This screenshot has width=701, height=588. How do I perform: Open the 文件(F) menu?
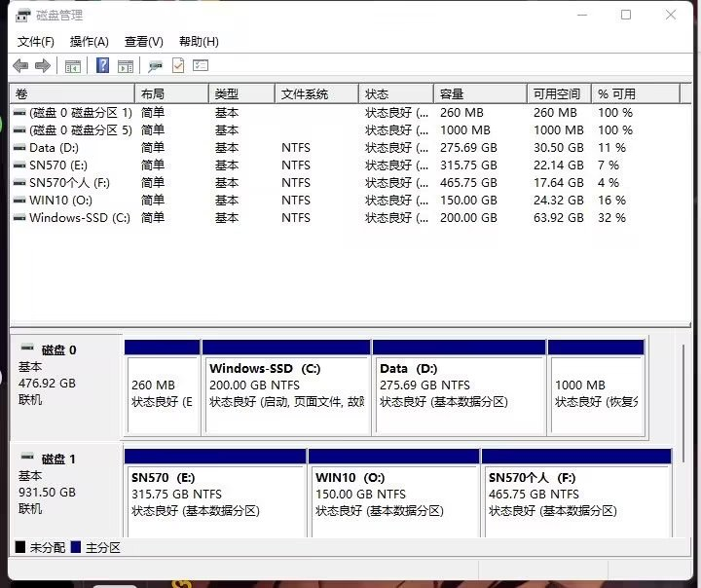(36, 42)
